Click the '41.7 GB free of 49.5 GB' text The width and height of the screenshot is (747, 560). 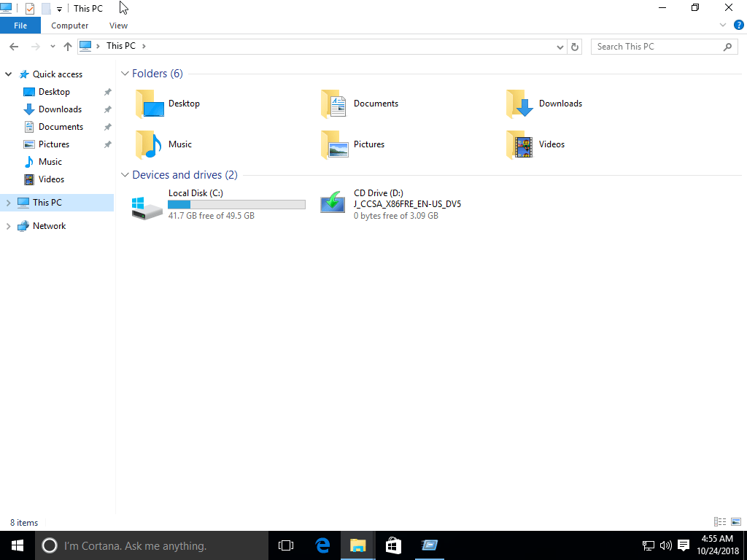[x=211, y=216]
